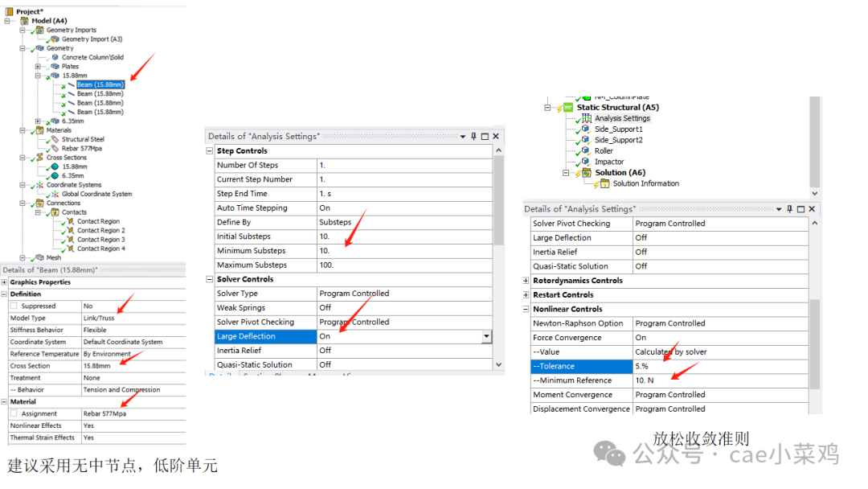The image size is (868, 489).
Task: Click the 6.35mm cross section circle icon
Action: [55, 175]
